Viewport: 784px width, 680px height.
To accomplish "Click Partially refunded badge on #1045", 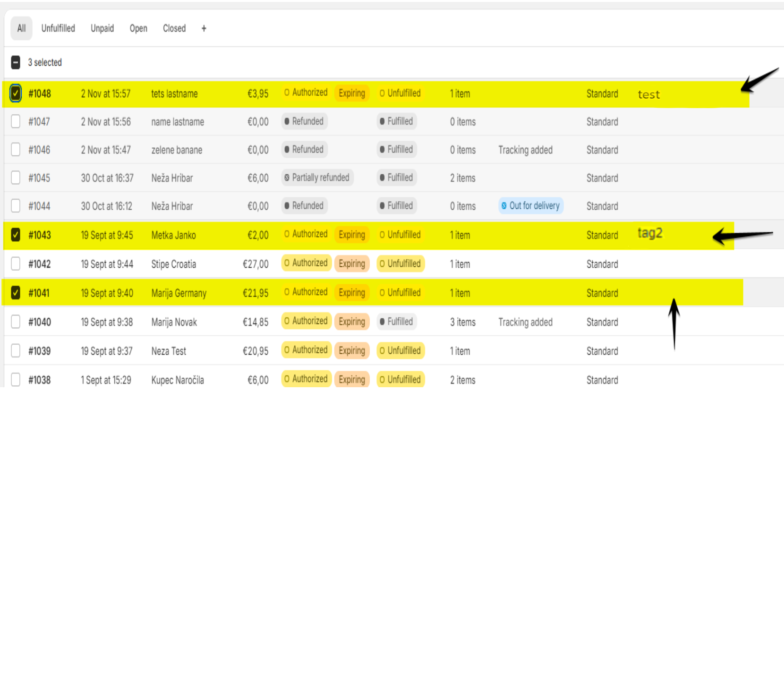I will (x=317, y=178).
